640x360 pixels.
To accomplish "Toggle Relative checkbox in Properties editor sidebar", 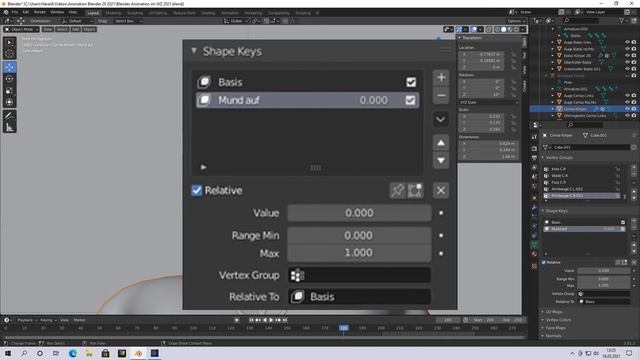I will coord(544,262).
